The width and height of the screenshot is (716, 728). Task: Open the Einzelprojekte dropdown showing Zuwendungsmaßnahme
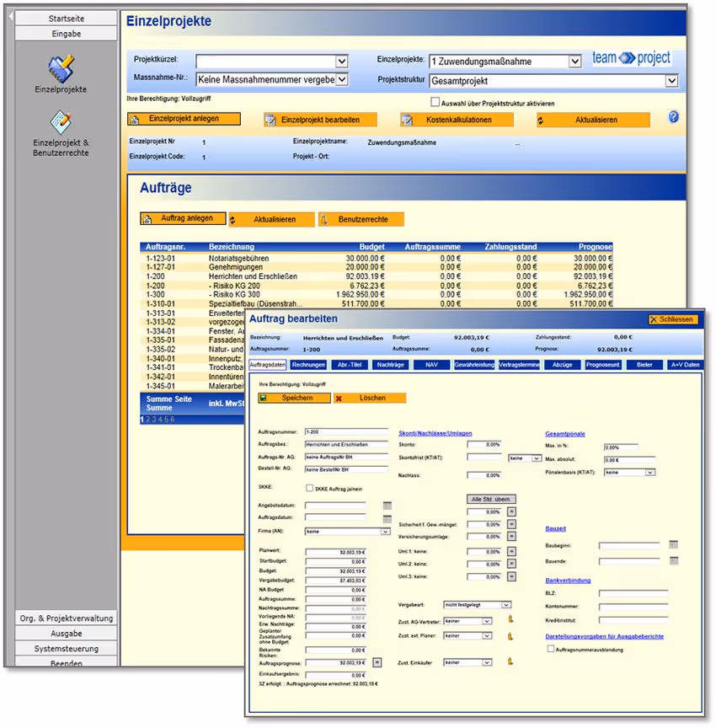574,61
